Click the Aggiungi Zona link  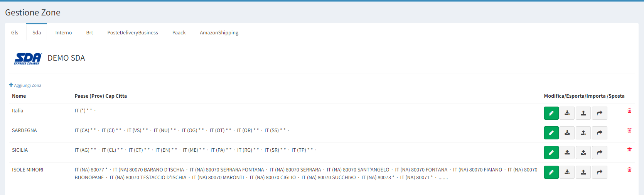click(25, 85)
